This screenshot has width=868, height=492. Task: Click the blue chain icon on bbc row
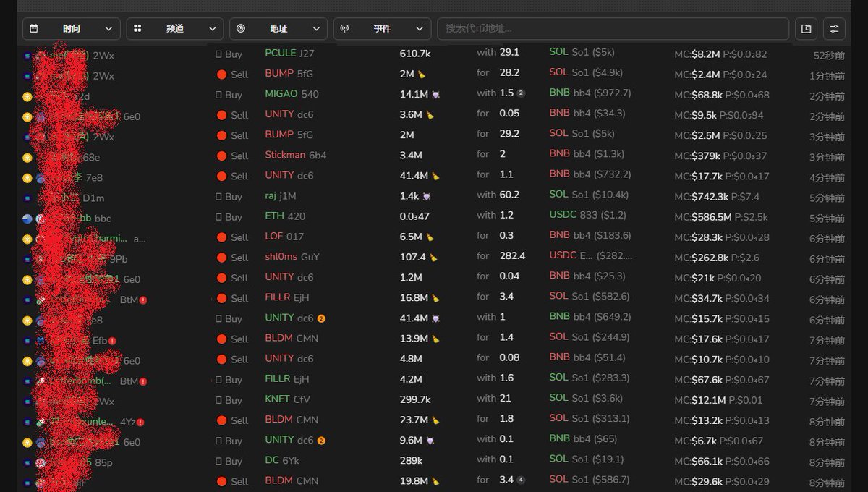tap(27, 219)
